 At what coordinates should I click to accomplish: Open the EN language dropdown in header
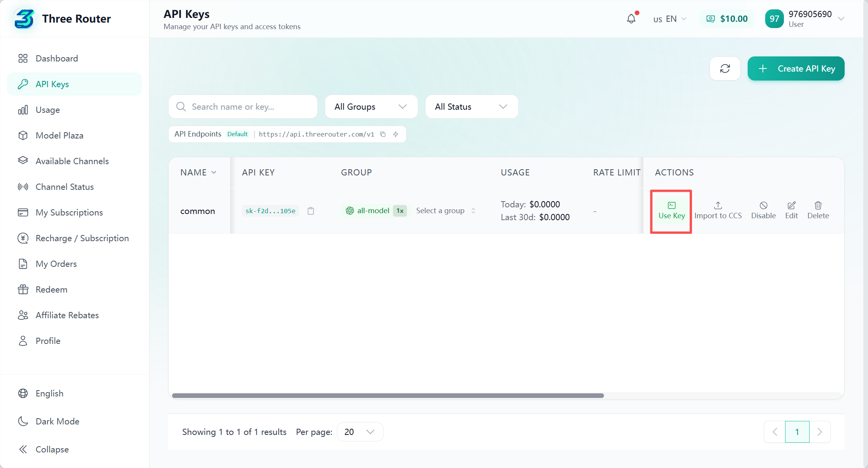point(670,19)
